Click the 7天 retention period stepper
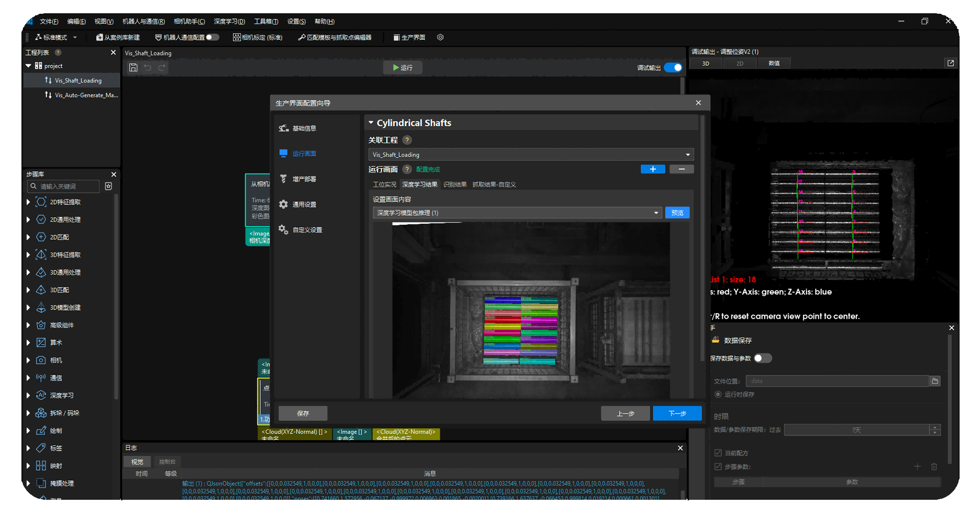Image resolution: width=980 pixels, height=511 pixels. coord(935,430)
